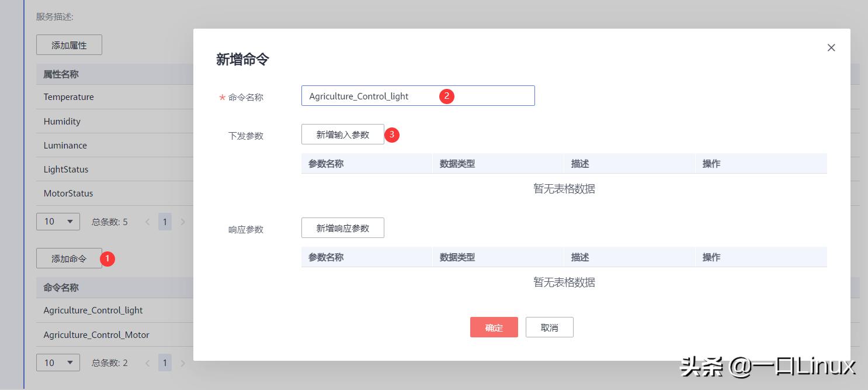Click 取消 to cancel the dialog
The width and height of the screenshot is (868, 390).
click(x=549, y=327)
